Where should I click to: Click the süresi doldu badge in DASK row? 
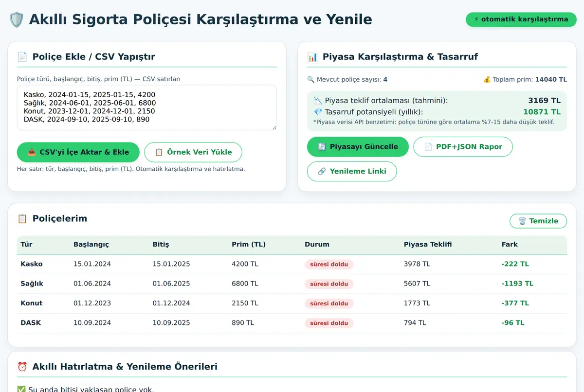[x=329, y=322]
